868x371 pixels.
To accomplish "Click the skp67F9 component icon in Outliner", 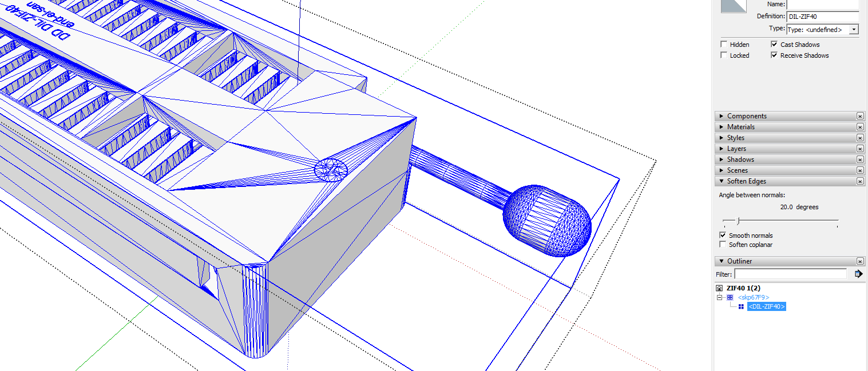I will 730,297.
